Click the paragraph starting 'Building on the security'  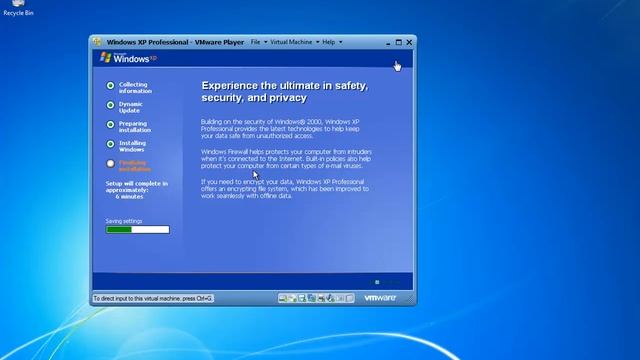(280, 129)
